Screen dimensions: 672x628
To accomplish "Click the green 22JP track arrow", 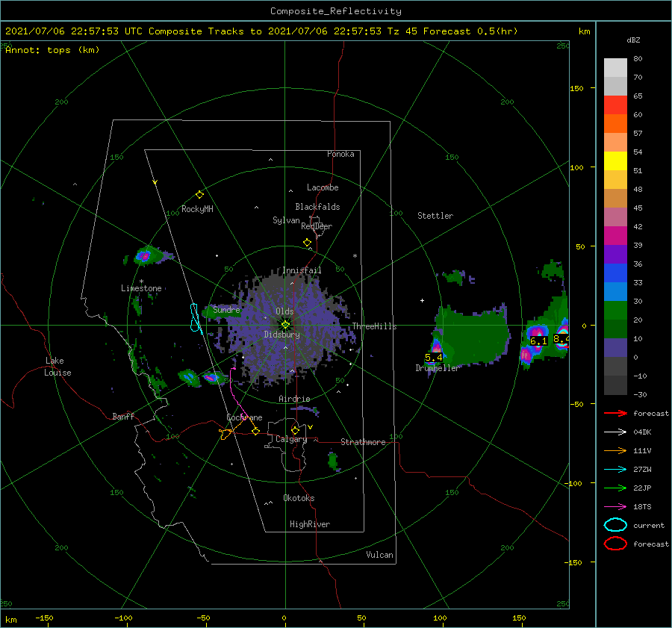I will 615,488.
